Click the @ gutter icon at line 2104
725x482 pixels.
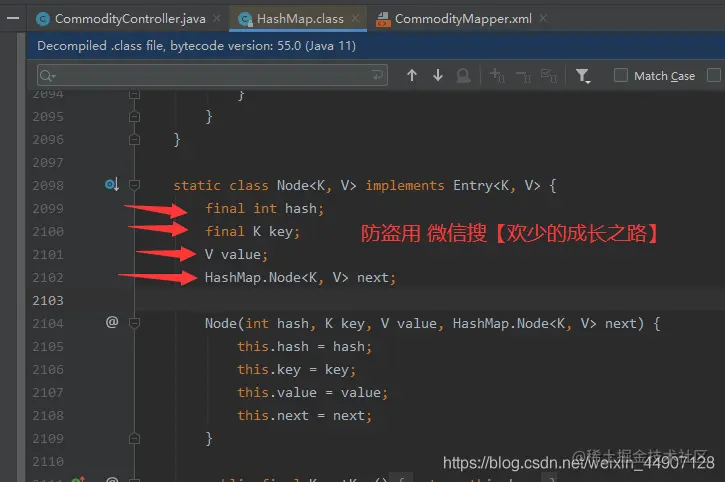coord(112,322)
